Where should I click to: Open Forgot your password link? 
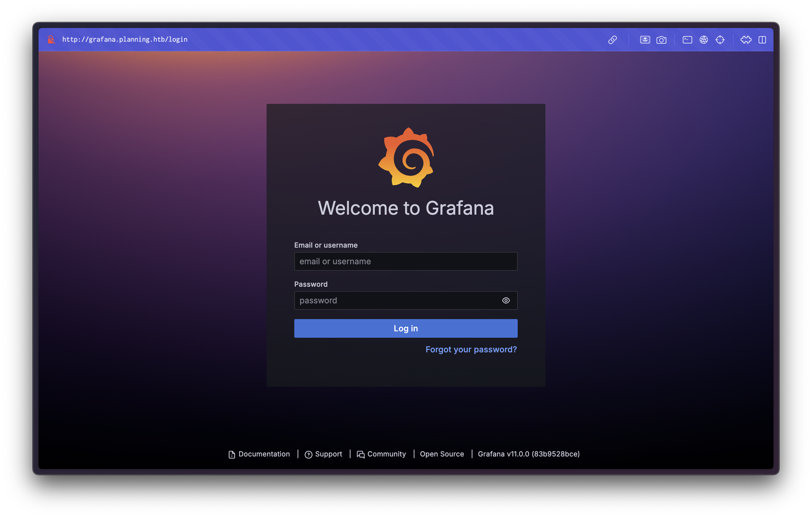(471, 349)
